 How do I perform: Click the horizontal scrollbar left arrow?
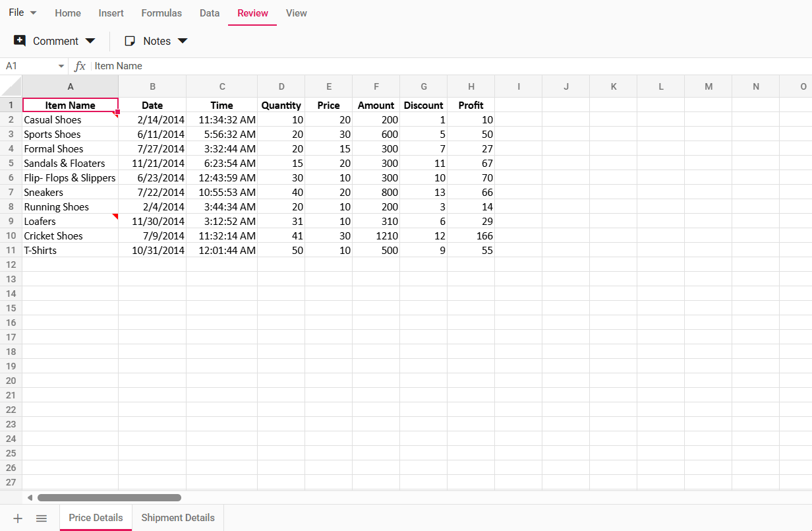[x=29, y=497]
